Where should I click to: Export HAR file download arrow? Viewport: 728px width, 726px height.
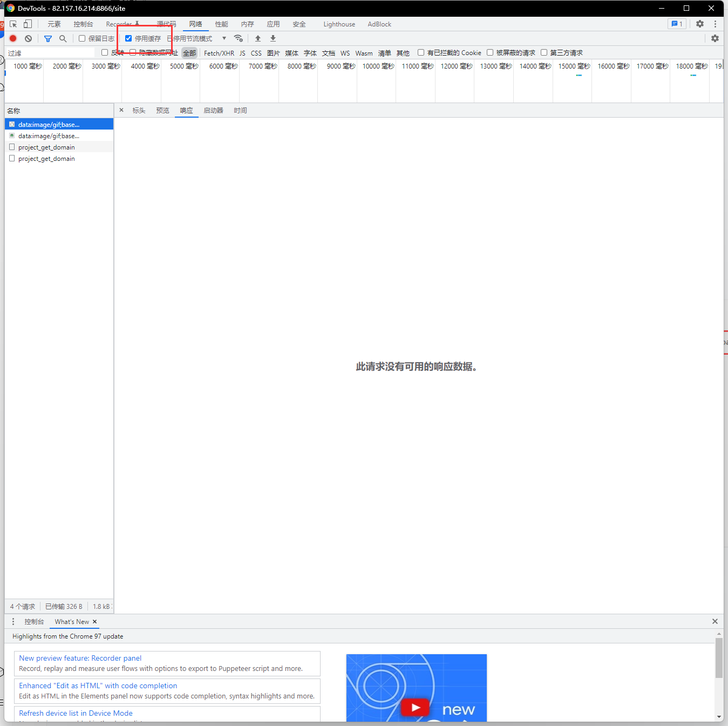(x=273, y=38)
